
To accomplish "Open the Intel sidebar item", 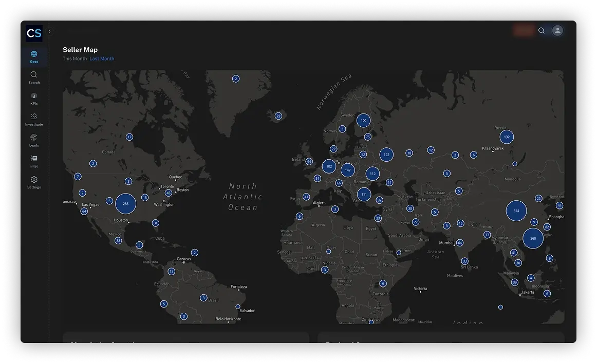I will (34, 161).
